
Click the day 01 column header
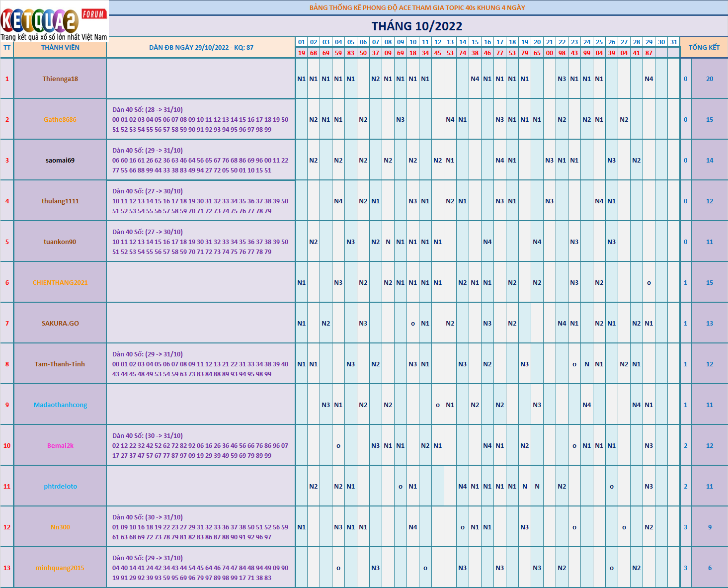(301, 42)
